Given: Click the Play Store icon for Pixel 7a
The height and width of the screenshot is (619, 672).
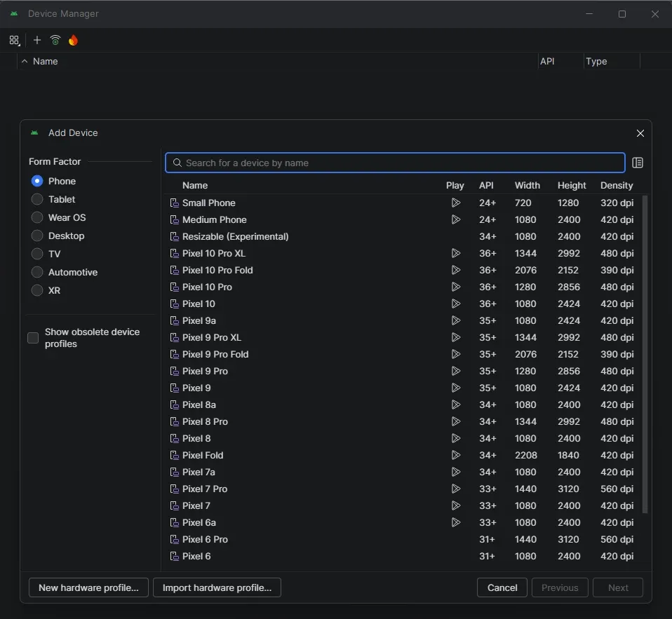Looking at the screenshot, I should tap(456, 472).
